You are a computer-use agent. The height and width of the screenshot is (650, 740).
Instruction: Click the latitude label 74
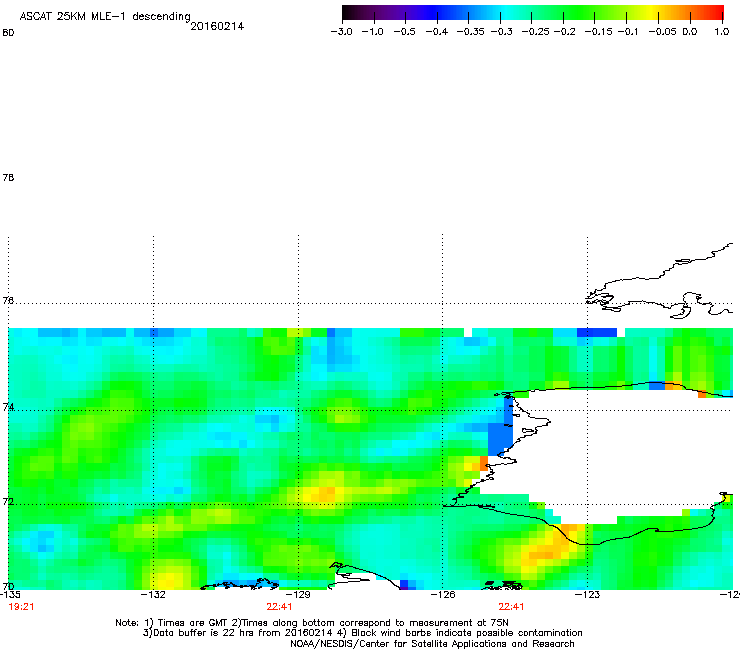tap(8, 407)
